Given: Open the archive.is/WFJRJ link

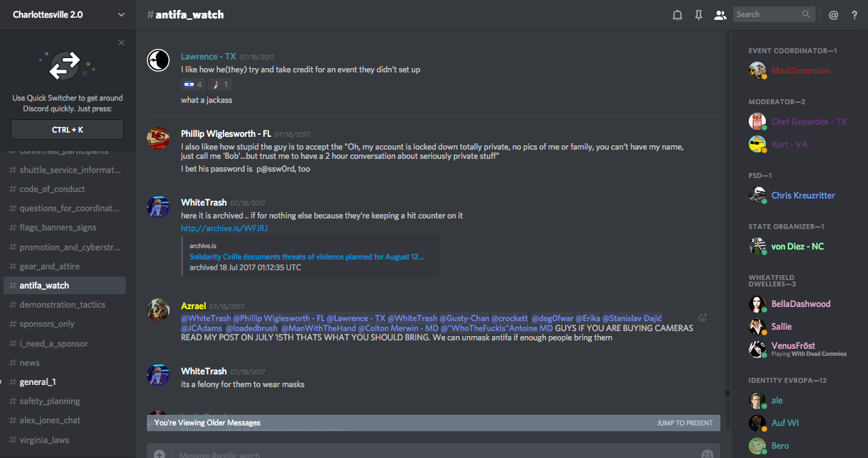Looking at the screenshot, I should click(x=224, y=228).
